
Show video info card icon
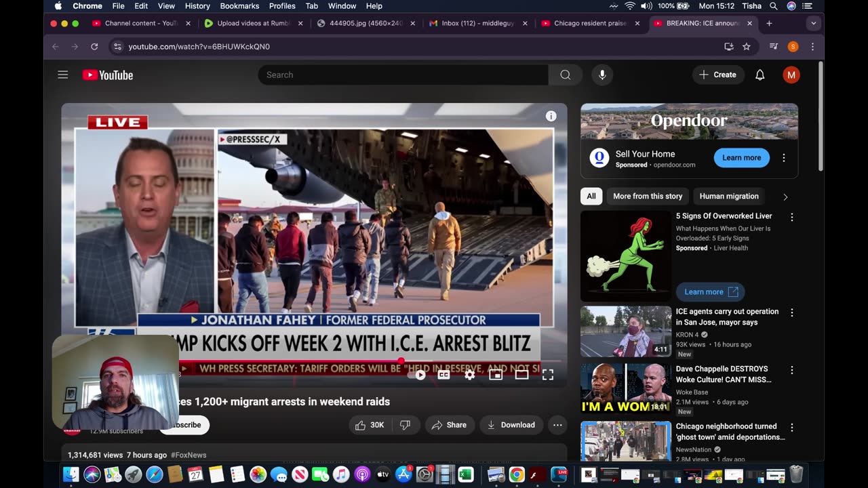click(x=551, y=116)
